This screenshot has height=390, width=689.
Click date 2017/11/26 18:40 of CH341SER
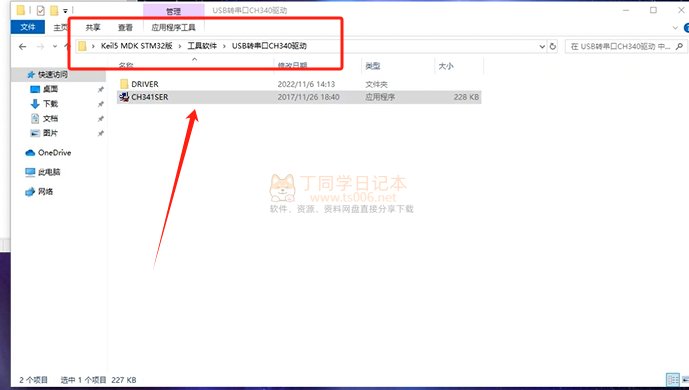coord(308,97)
